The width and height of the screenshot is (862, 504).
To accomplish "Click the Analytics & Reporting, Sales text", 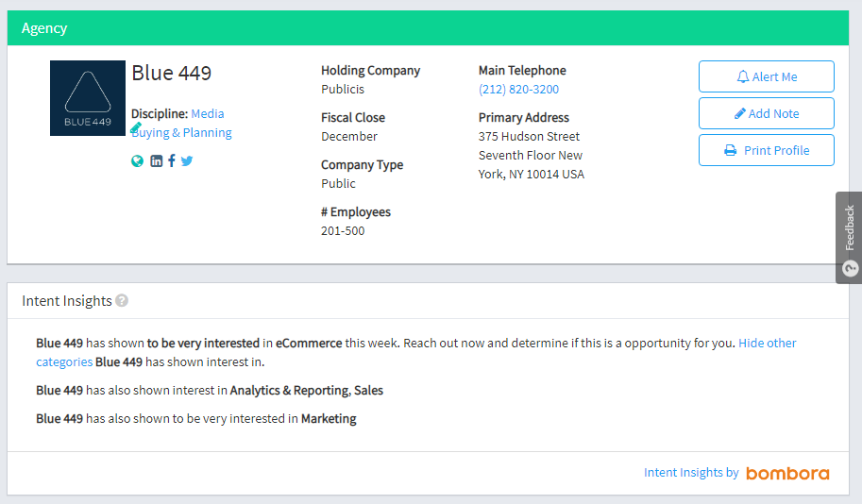I will 306,390.
